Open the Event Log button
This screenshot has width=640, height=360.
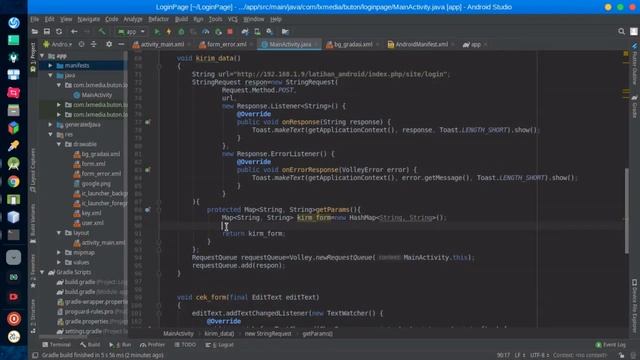pyautogui.click(x=611, y=344)
